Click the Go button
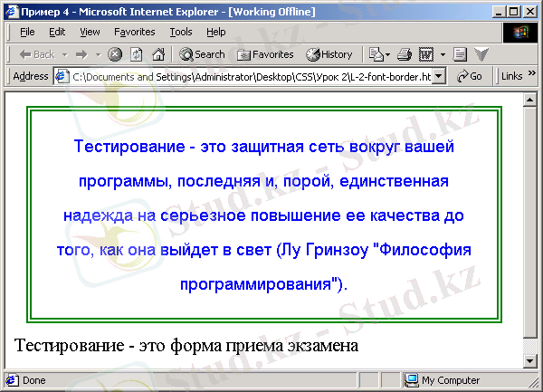 469,76
